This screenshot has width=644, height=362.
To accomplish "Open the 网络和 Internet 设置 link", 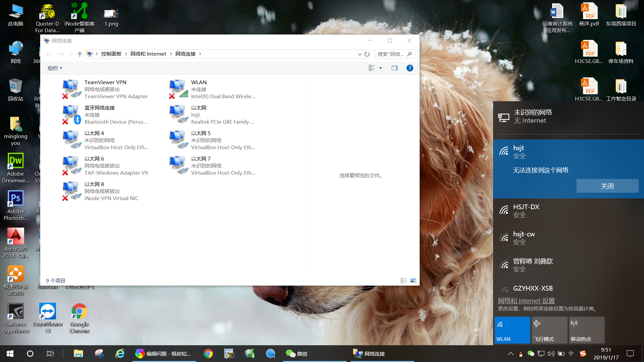I will [526, 301].
